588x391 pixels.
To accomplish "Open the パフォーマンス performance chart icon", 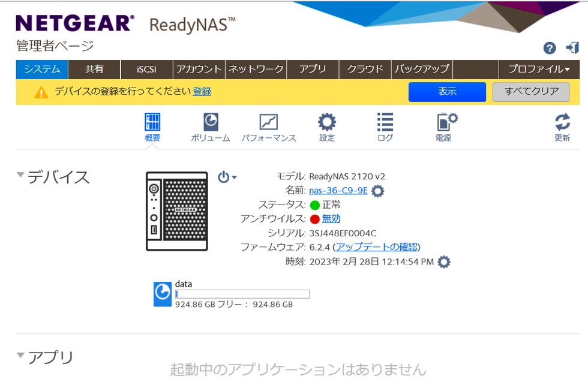I will point(268,122).
